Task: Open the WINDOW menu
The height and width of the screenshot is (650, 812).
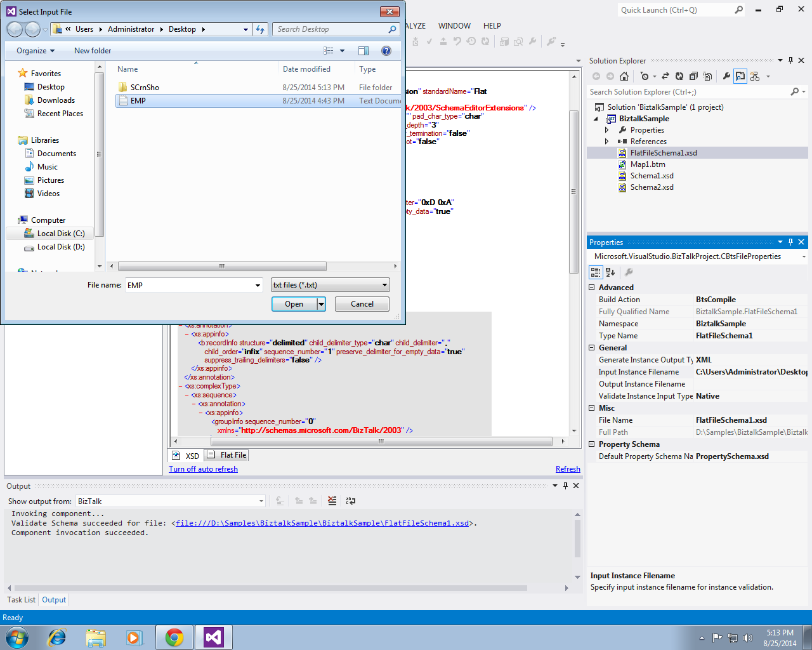Action: coord(454,26)
